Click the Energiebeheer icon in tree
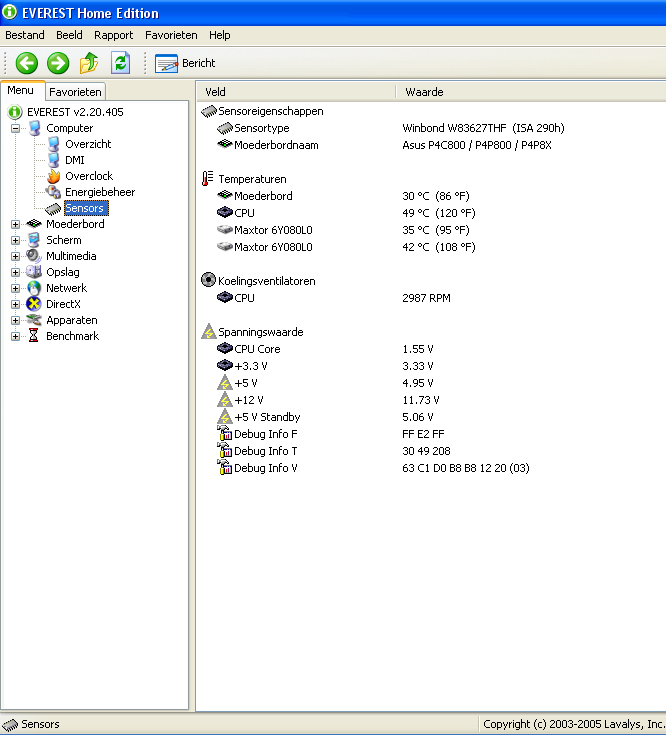Viewport: 666px width, 735px height. (x=53, y=192)
